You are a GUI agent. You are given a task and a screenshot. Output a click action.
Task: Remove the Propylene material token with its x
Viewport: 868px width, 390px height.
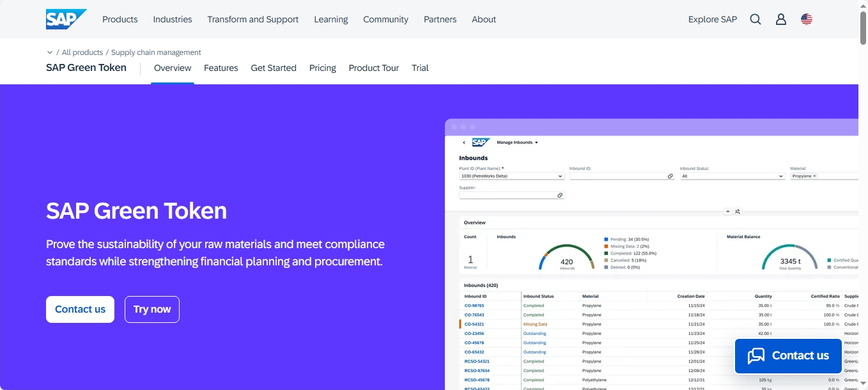(x=814, y=176)
